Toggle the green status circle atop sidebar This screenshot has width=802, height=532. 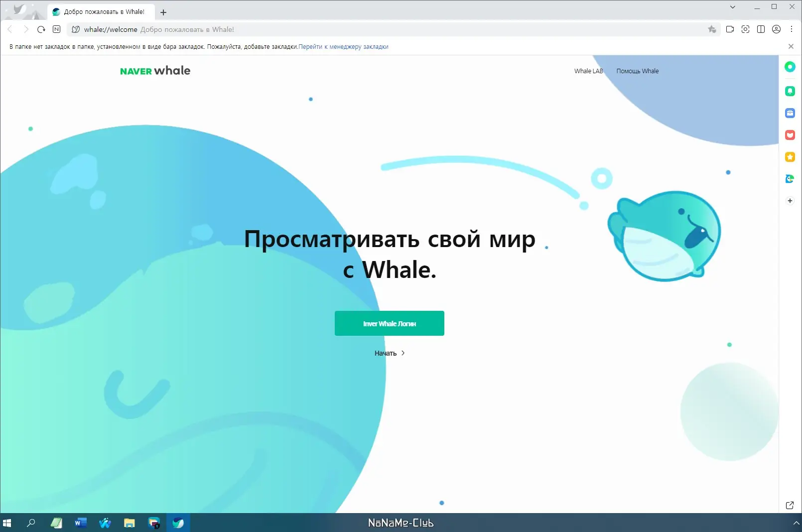[x=790, y=66]
